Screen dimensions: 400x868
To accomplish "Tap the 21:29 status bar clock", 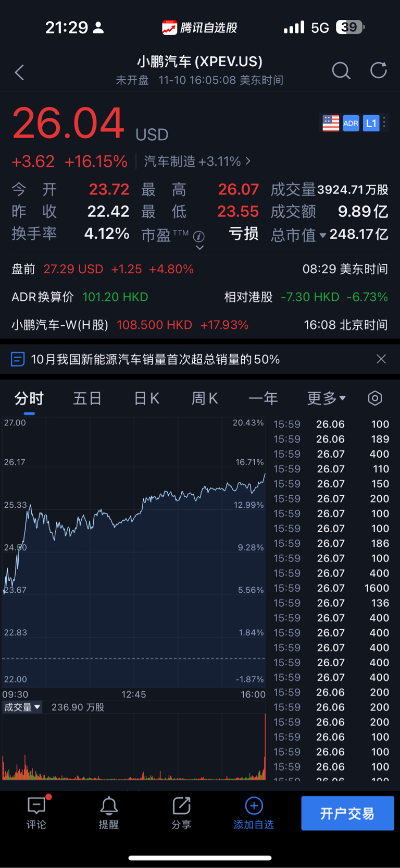I will (x=67, y=28).
